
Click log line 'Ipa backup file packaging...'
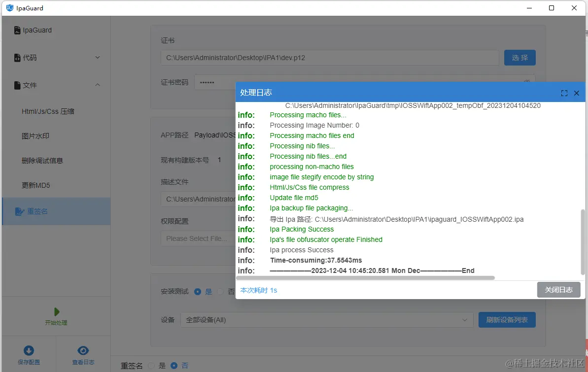click(311, 208)
